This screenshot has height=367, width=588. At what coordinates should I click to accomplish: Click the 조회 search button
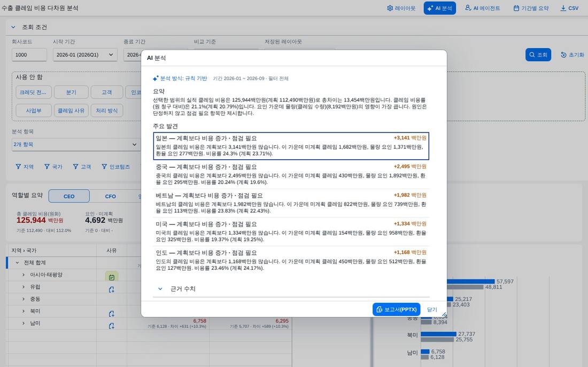click(538, 54)
